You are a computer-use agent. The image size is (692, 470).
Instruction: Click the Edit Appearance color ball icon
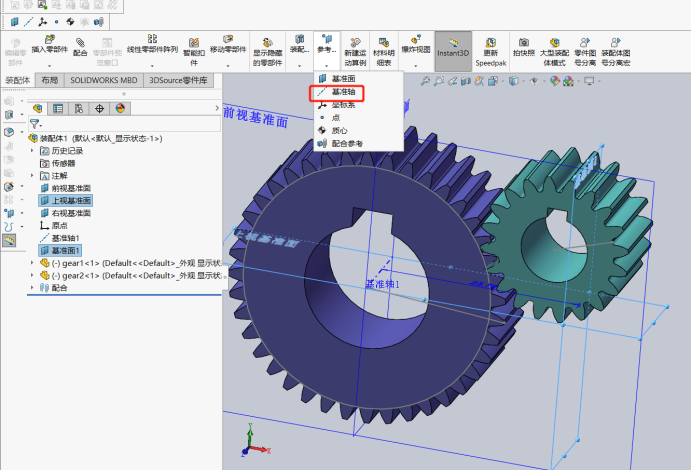point(555,81)
